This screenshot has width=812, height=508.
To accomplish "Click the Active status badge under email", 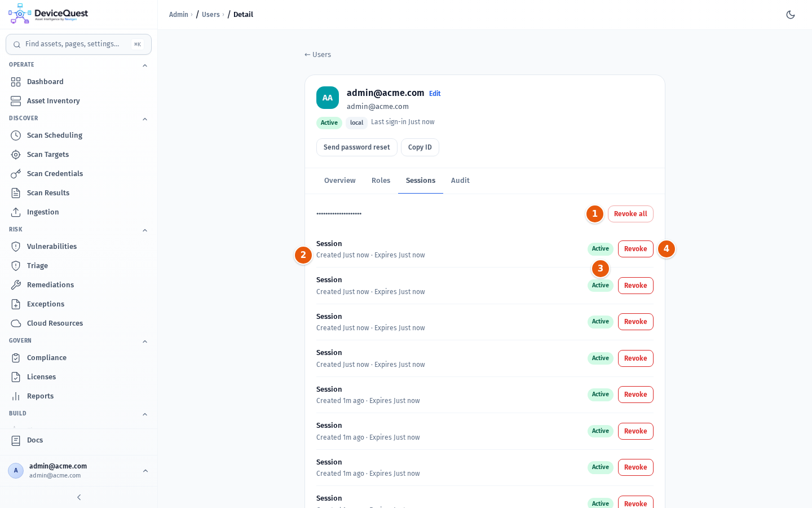I will [x=329, y=123].
